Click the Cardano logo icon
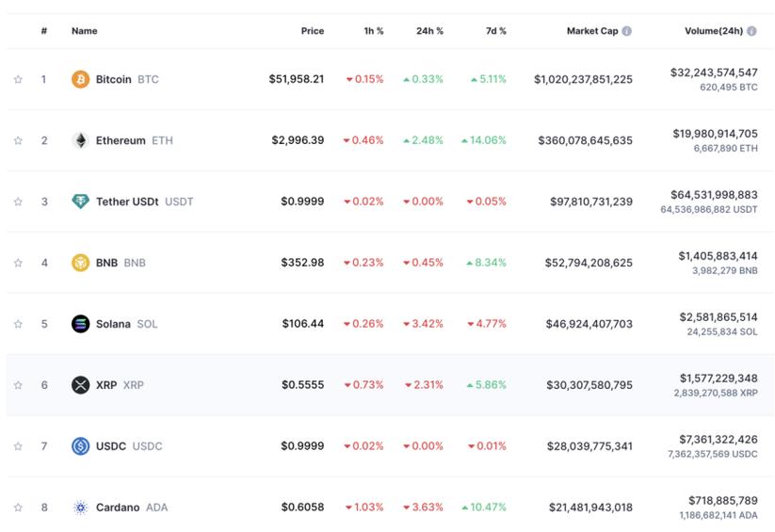The width and height of the screenshot is (775, 532). tap(81, 508)
